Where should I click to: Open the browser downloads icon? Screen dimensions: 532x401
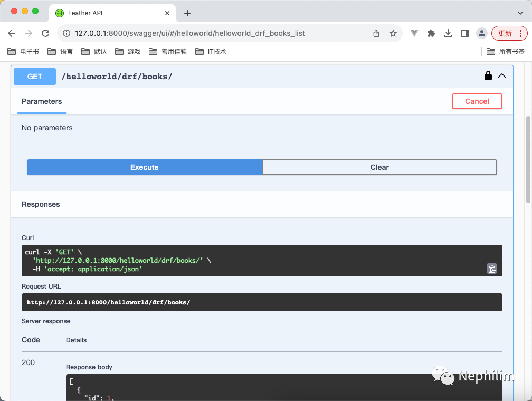coord(448,33)
